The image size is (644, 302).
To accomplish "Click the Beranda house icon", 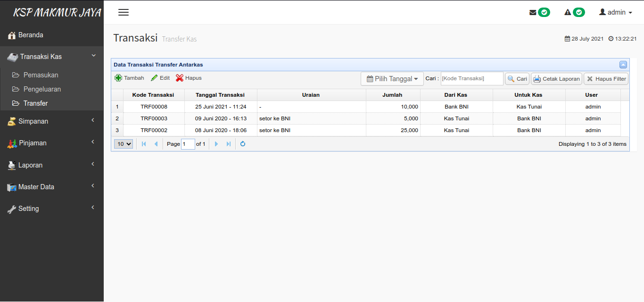I will [x=12, y=35].
